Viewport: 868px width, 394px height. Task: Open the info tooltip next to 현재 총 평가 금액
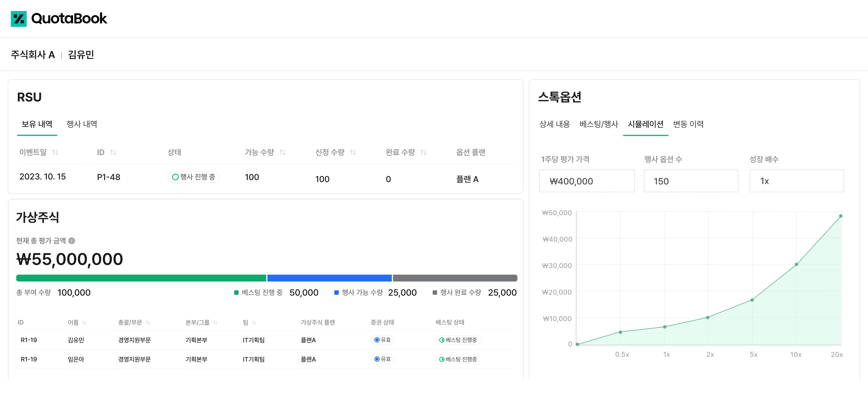coord(71,240)
